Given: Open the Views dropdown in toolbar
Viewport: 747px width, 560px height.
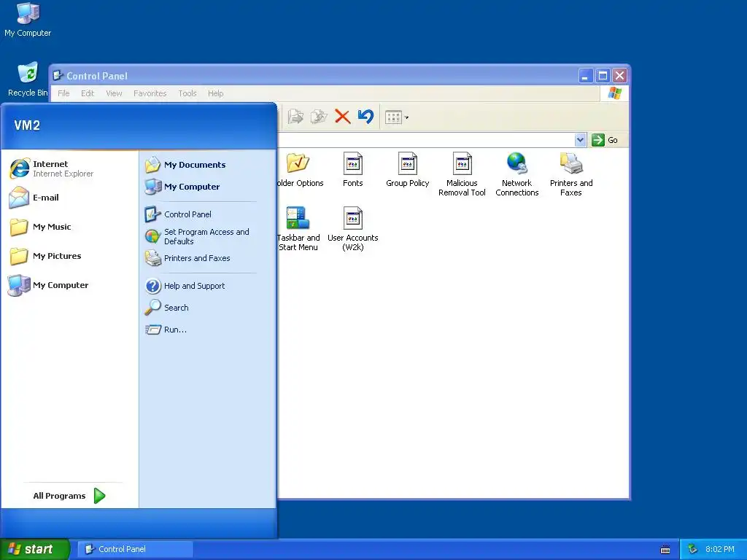Looking at the screenshot, I should click(397, 117).
